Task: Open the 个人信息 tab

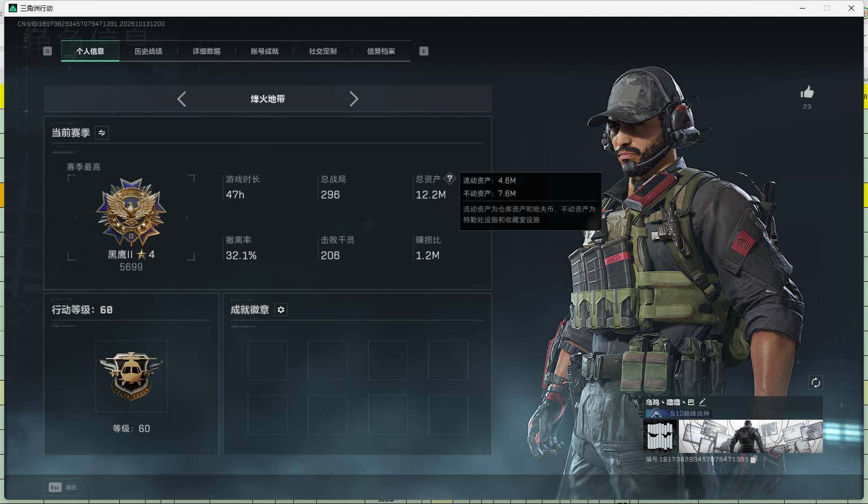Action: [x=90, y=52]
